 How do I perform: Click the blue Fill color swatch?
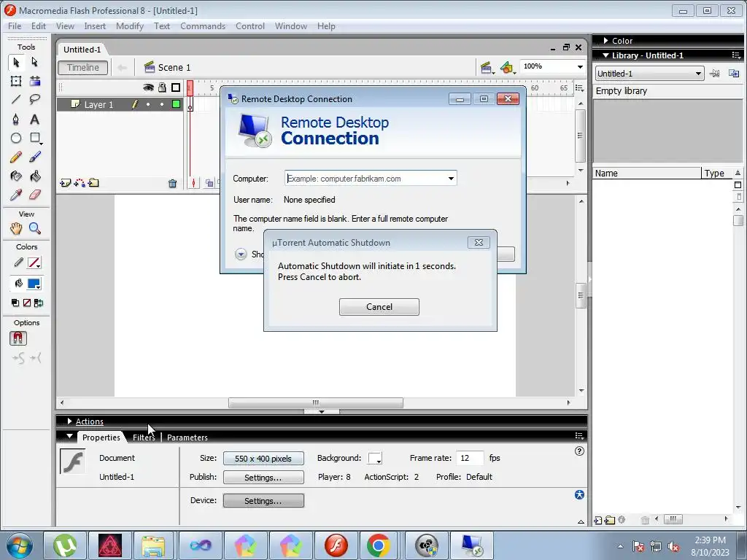pos(34,284)
